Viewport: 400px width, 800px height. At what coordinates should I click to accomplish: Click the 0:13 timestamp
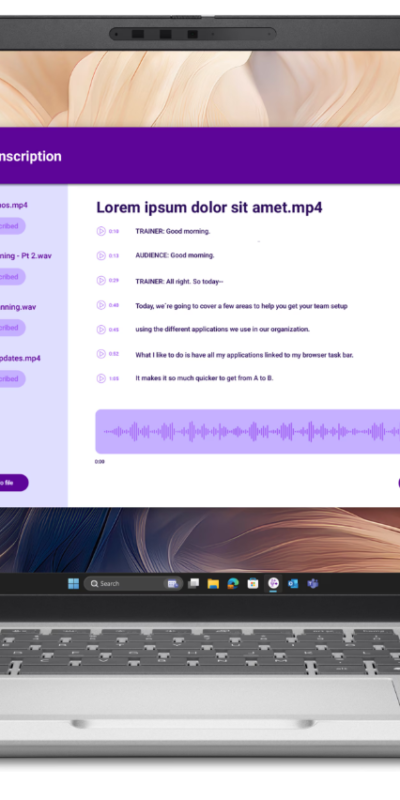click(114, 256)
